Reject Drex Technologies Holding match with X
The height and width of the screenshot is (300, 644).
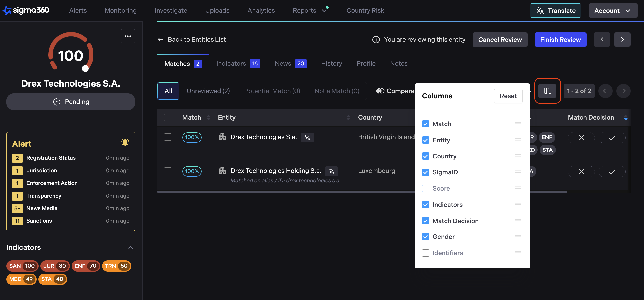(x=581, y=172)
